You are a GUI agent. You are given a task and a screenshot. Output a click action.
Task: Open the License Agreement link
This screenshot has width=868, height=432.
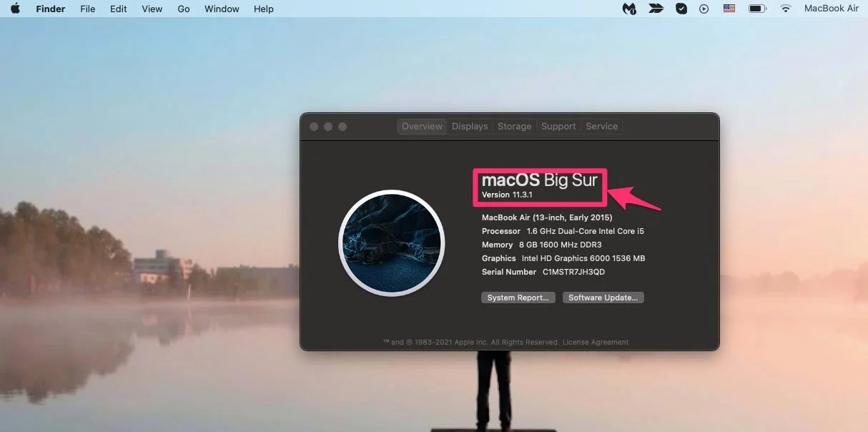pyautogui.click(x=596, y=342)
